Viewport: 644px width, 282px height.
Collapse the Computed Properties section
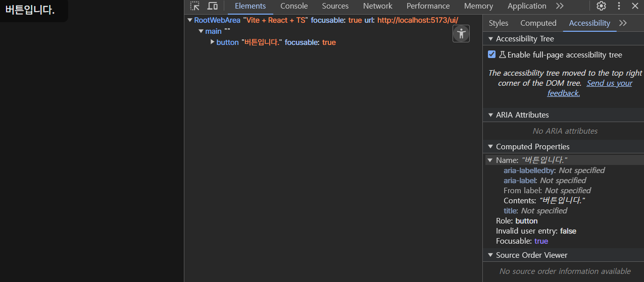tap(490, 147)
